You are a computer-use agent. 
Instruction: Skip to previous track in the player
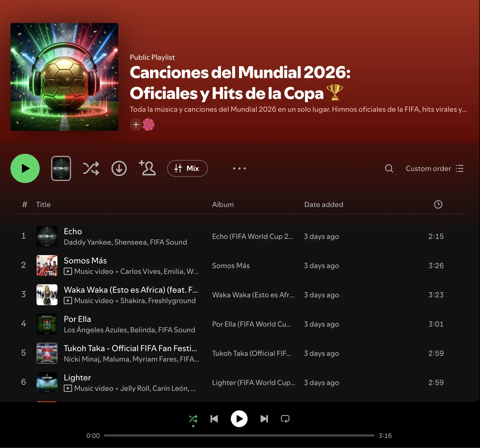pyautogui.click(x=214, y=419)
